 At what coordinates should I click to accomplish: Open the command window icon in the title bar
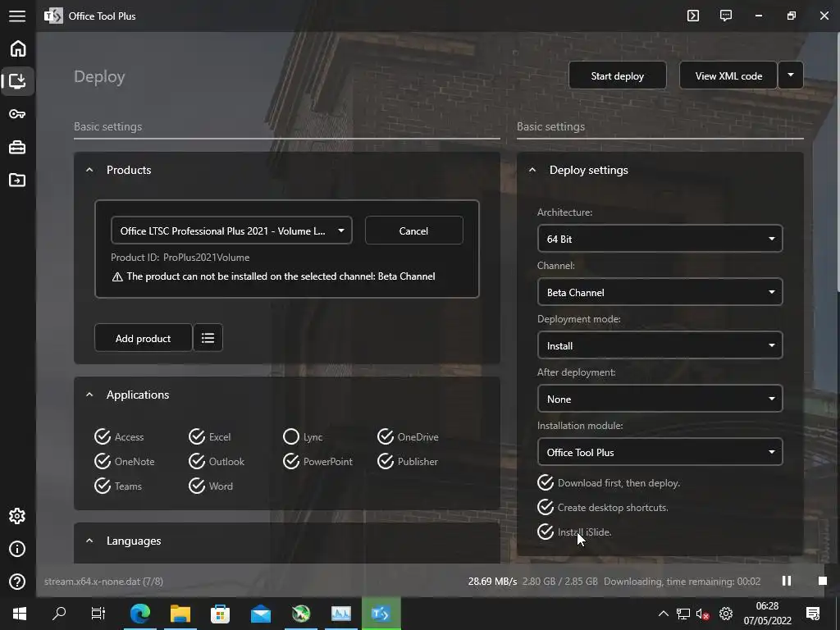pos(693,16)
